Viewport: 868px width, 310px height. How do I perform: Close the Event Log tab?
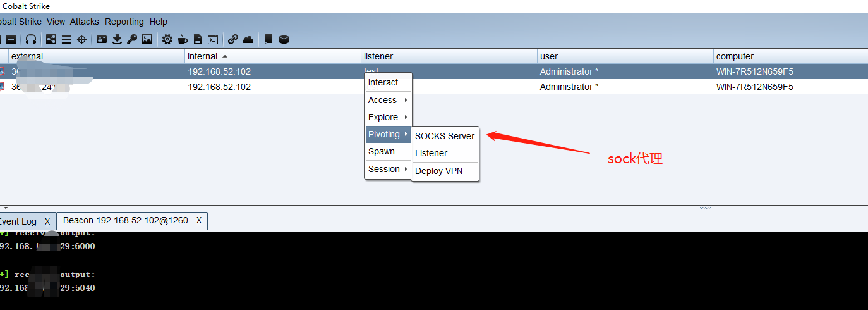(x=47, y=221)
